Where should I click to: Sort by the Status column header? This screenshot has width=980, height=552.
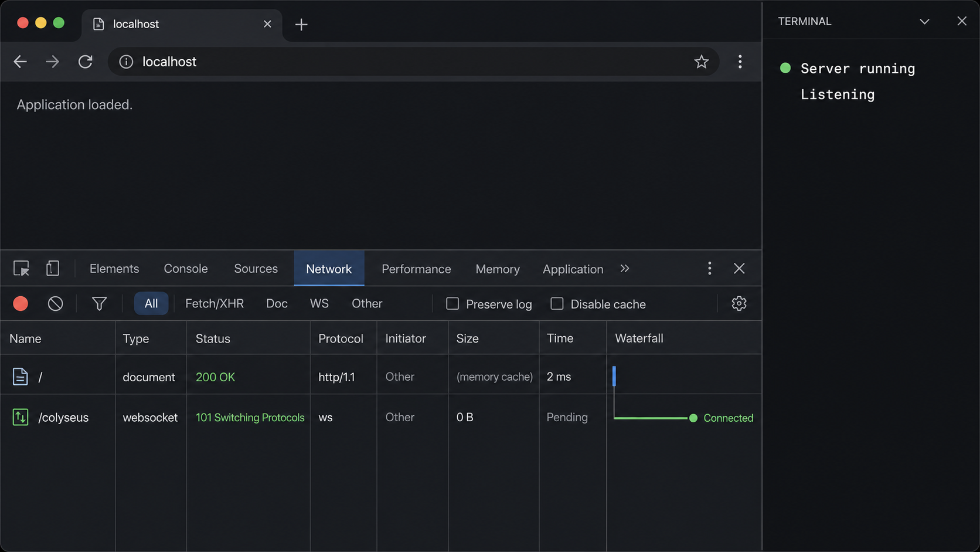click(248, 338)
